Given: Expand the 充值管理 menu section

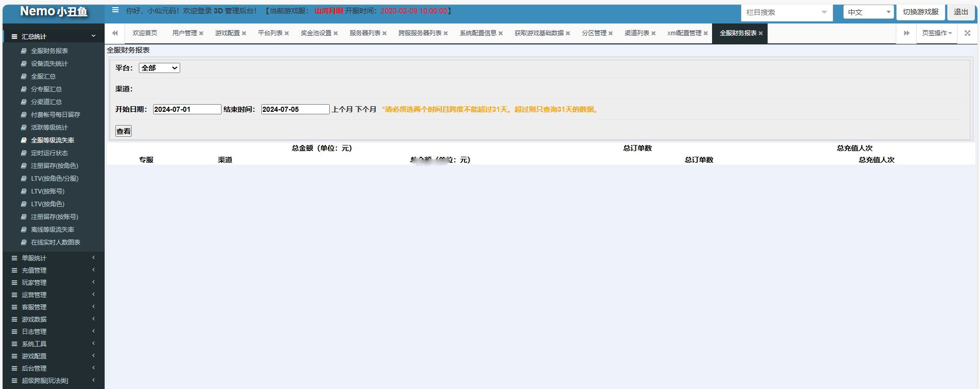Looking at the screenshot, I should [54, 270].
